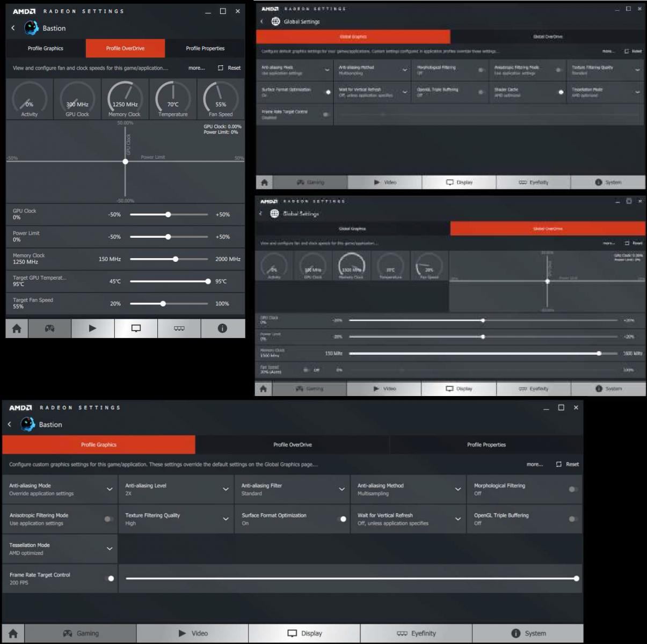Open Gaming in the Global OverDrive window
Image resolution: width=647 pixels, height=644 pixels.
coord(309,389)
